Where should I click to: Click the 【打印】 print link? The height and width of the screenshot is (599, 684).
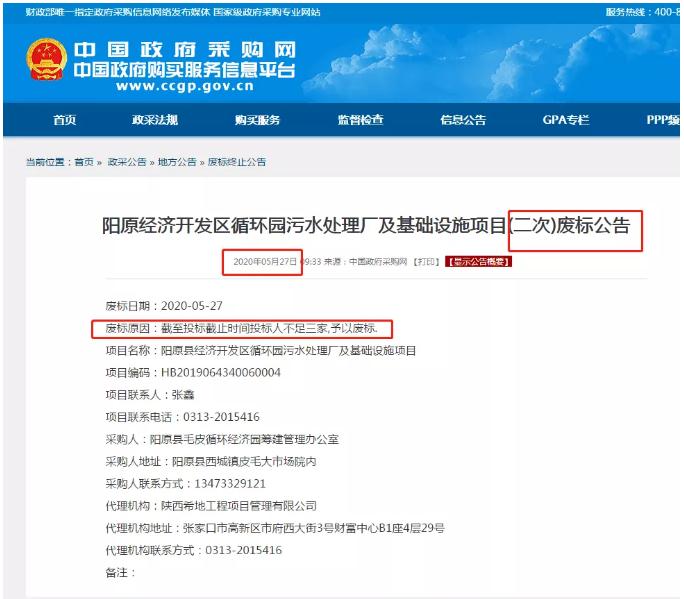tap(426, 262)
